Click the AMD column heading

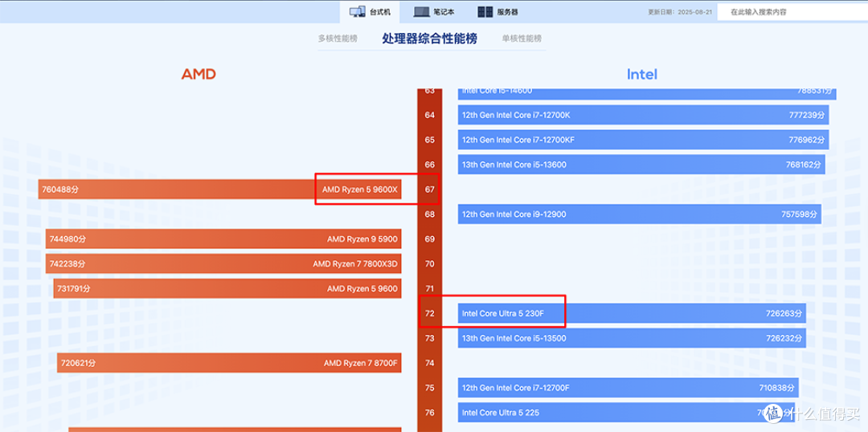click(x=199, y=74)
